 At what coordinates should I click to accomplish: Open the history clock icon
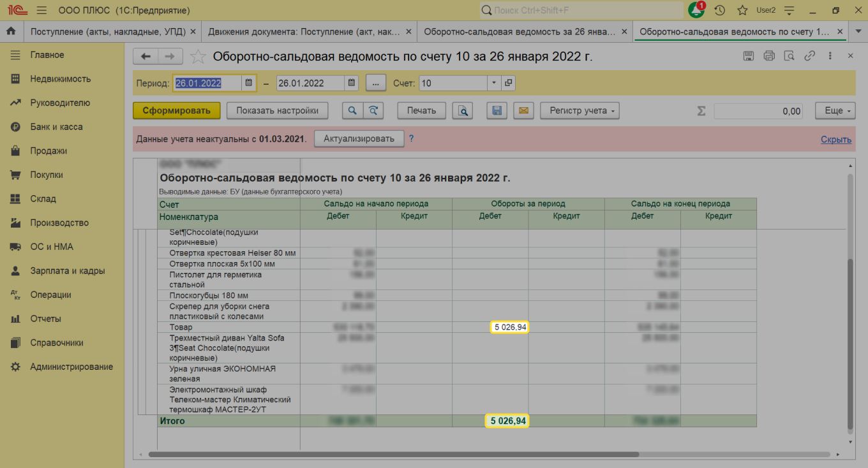coord(719,10)
